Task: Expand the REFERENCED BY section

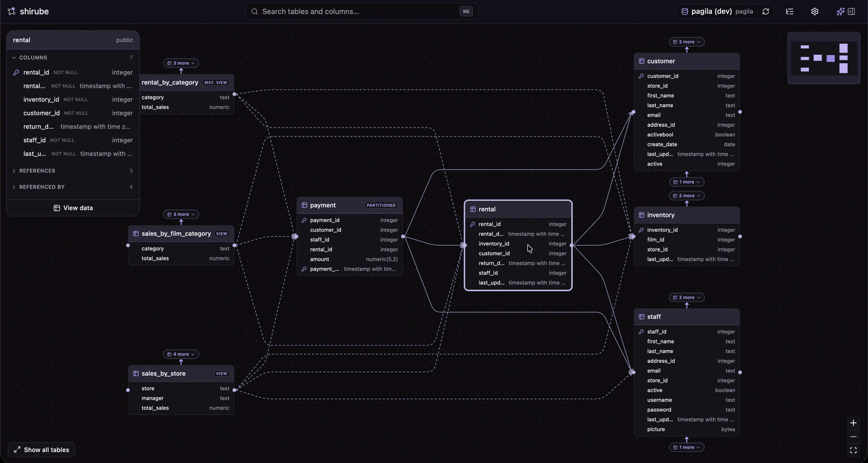Action: [73, 187]
